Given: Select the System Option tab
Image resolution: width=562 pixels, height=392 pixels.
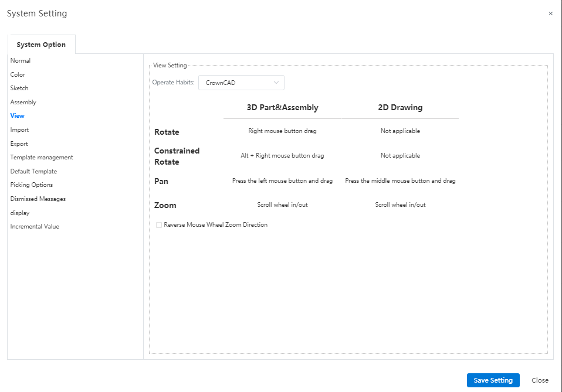Looking at the screenshot, I should tap(41, 45).
